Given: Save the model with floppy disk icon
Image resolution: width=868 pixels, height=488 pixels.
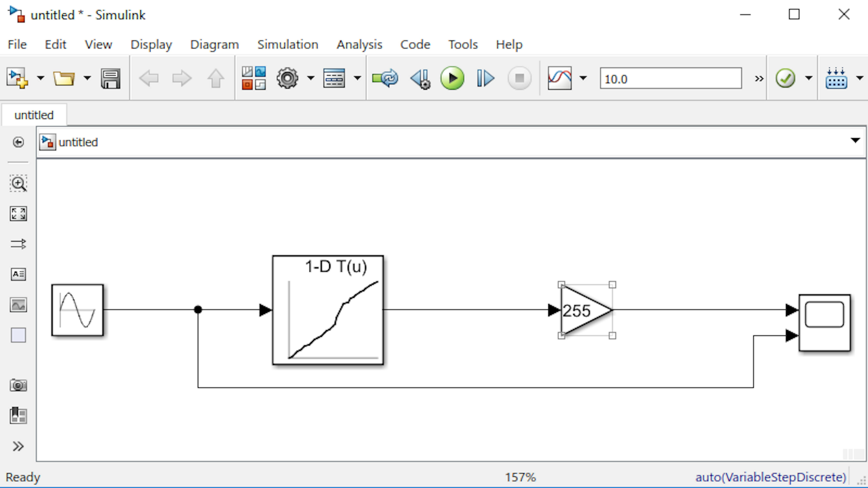Looking at the screenshot, I should [111, 79].
